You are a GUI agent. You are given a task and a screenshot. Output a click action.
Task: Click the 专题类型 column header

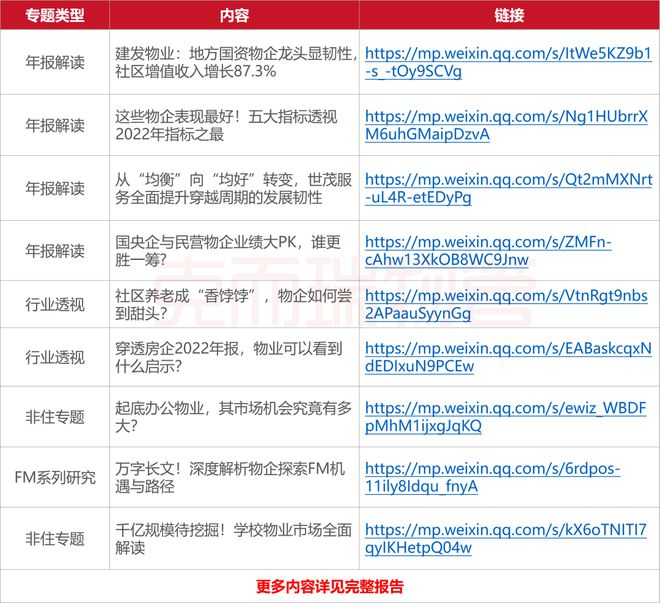(x=55, y=16)
